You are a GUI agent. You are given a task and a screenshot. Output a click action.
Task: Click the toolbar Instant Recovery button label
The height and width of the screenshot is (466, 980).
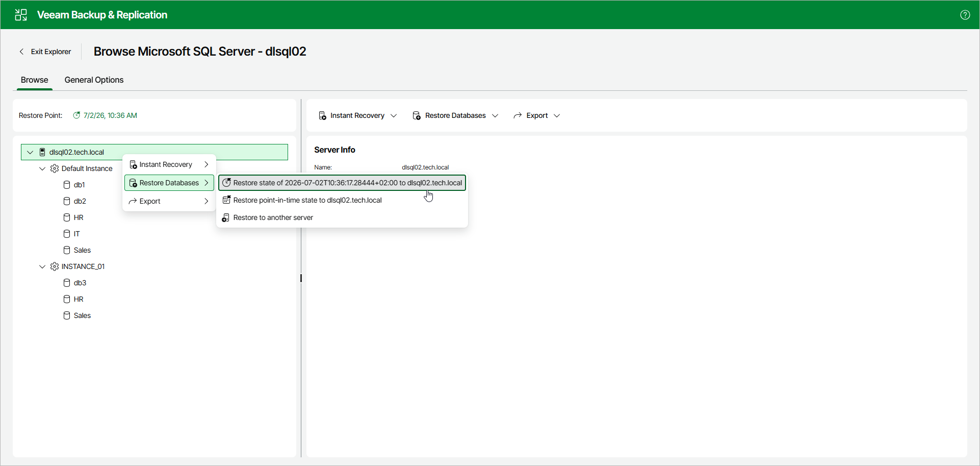[357, 116]
